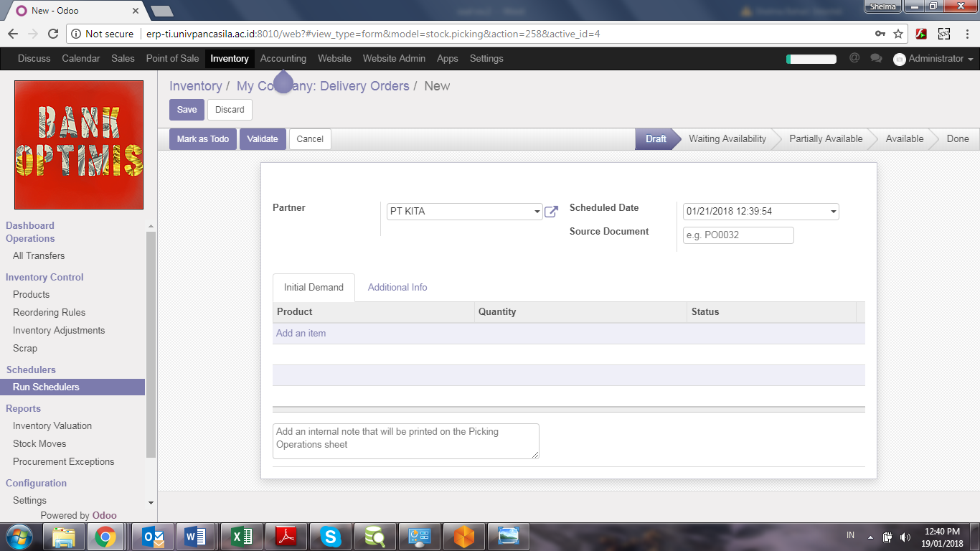Click the Flash extension icon in Chrome
Screen dimensions: 980x551
pos(921,34)
